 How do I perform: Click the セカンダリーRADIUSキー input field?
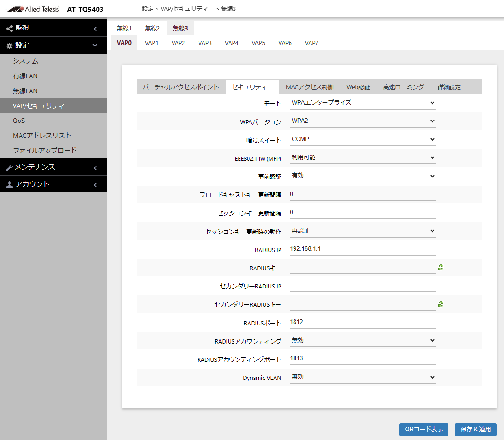[362, 304]
